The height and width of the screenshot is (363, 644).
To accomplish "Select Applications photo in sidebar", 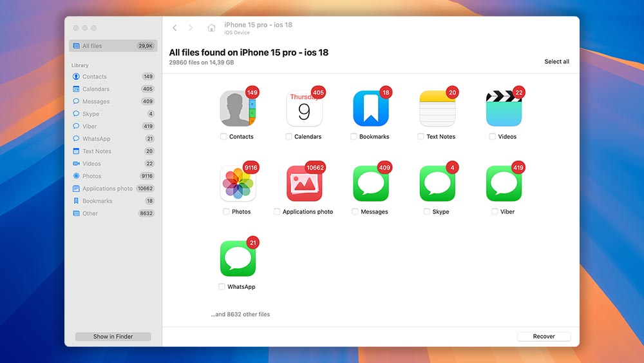I will (x=113, y=188).
